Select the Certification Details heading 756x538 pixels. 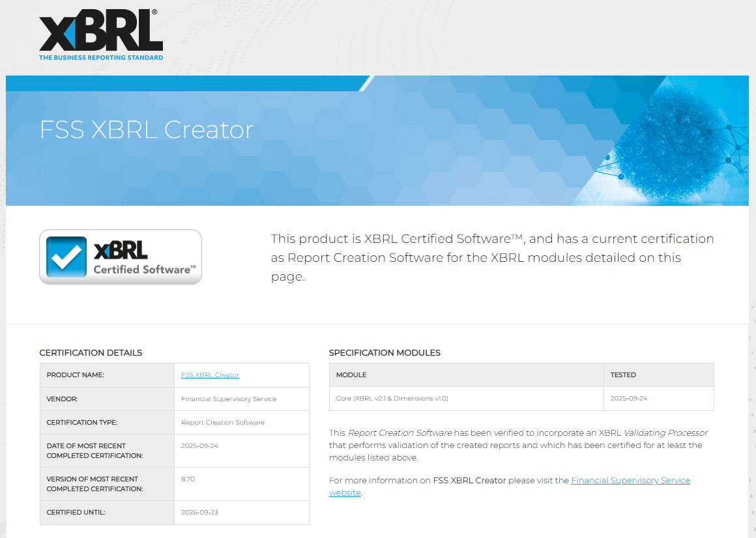pos(91,353)
